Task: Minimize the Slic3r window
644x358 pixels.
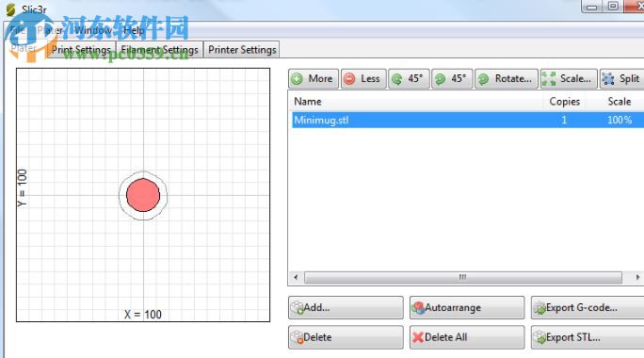Action: pyautogui.click(x=592, y=7)
